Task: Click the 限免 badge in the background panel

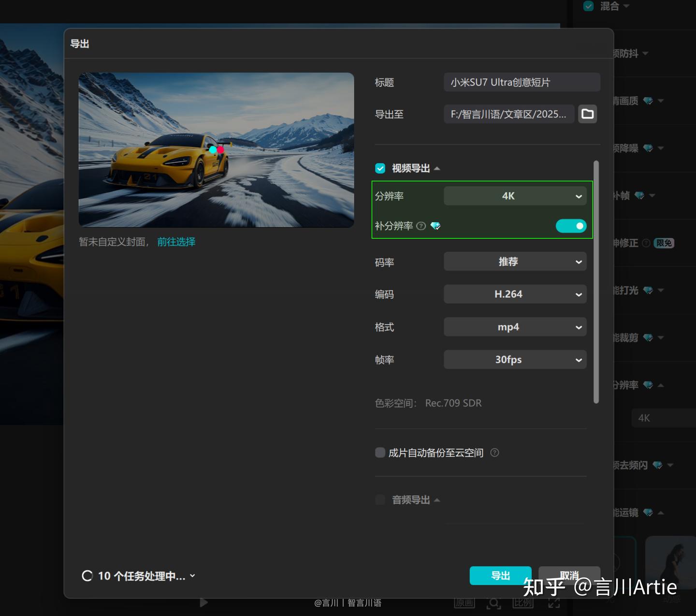Action: coord(664,243)
